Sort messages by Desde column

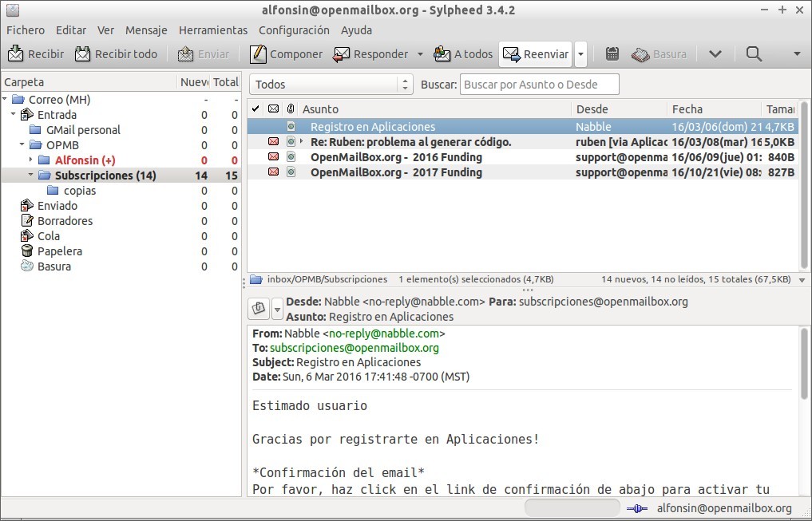point(620,109)
